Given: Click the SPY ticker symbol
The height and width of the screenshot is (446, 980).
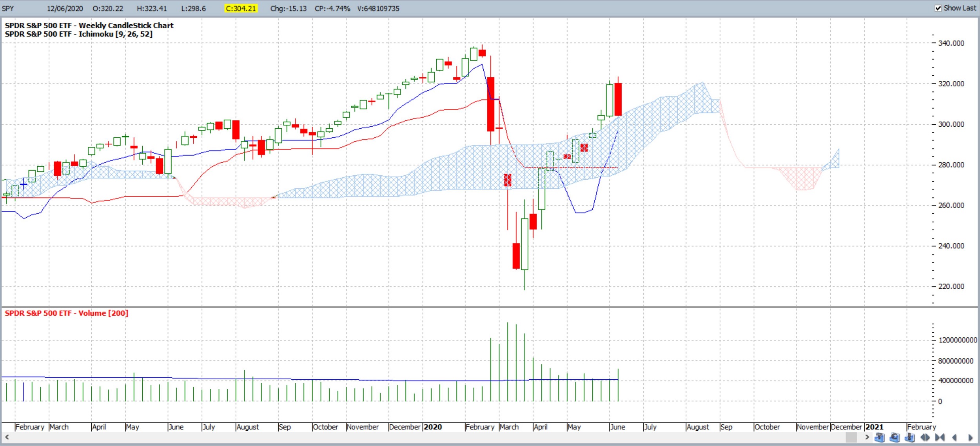Looking at the screenshot, I should [x=8, y=8].
